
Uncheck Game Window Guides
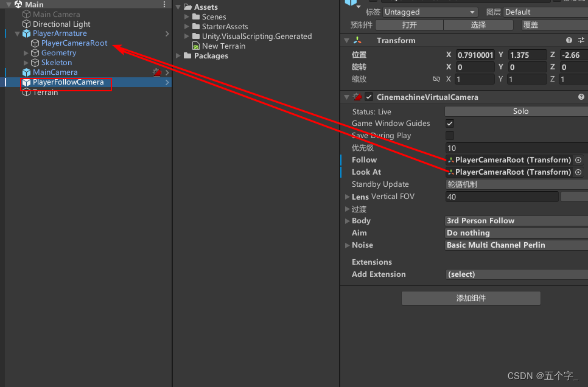coord(450,124)
